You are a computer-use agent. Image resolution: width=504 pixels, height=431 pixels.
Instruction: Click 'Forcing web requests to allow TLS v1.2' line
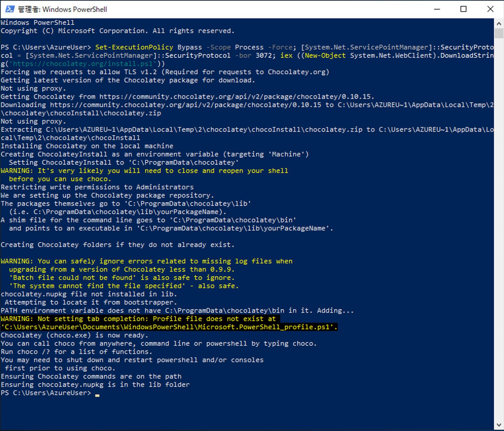coord(165,72)
